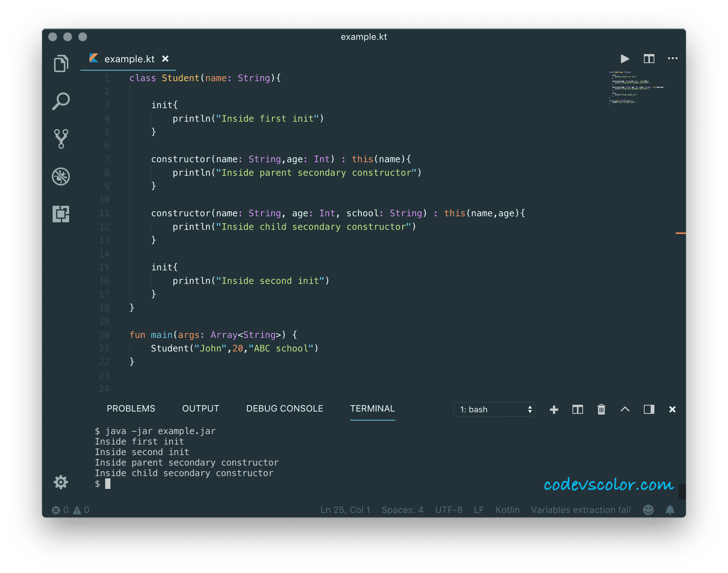Click line number 11 in gutter

click(x=104, y=213)
